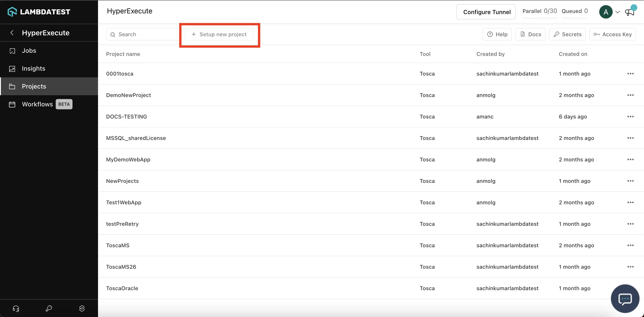644x317 pixels.
Task: Navigate to Insights panel
Action: (x=34, y=68)
